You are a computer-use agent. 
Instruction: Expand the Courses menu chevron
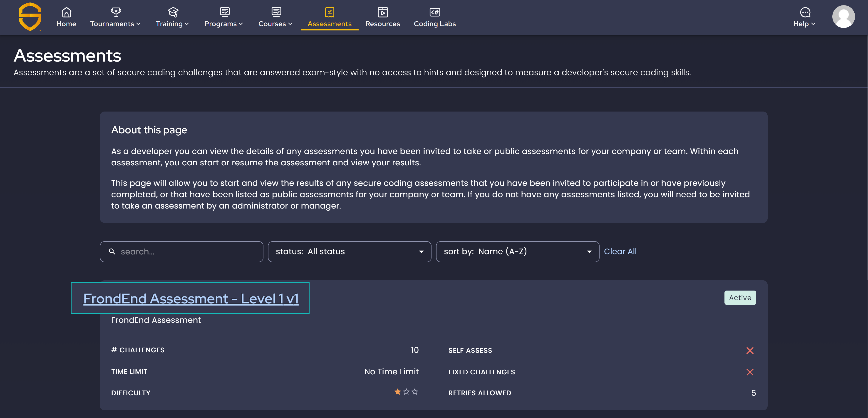coord(290,24)
